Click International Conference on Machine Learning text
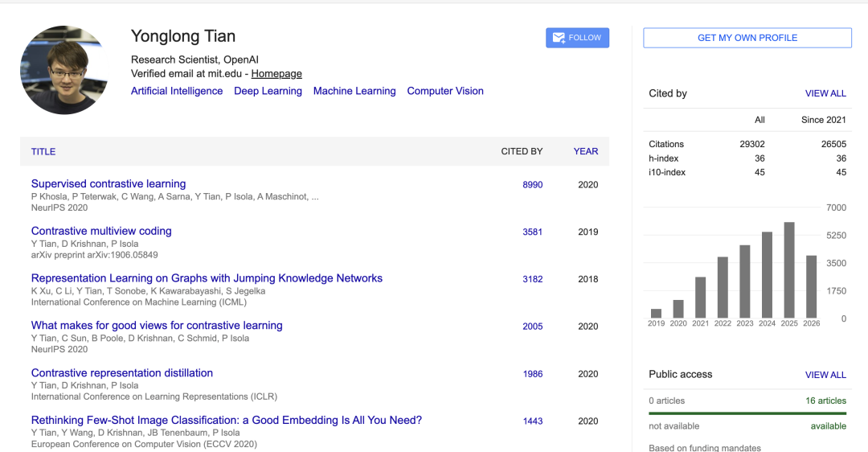This screenshot has width=868, height=452. click(139, 302)
